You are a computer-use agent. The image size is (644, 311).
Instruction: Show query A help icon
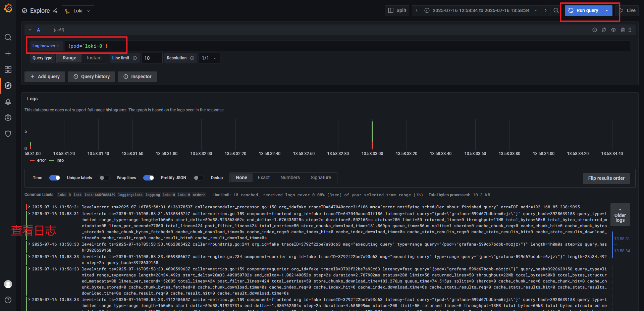[x=595, y=30]
